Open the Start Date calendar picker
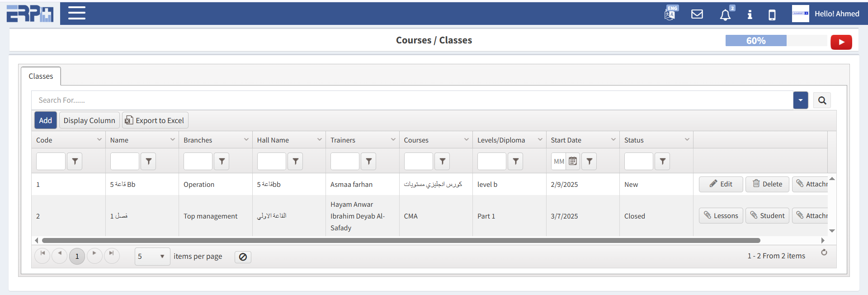The height and width of the screenshot is (295, 868). (573, 161)
